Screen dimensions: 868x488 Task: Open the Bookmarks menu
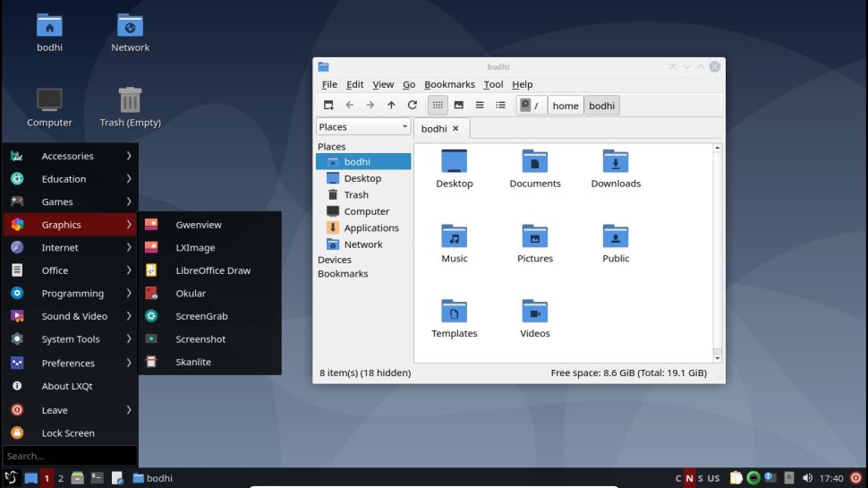pyautogui.click(x=449, y=84)
